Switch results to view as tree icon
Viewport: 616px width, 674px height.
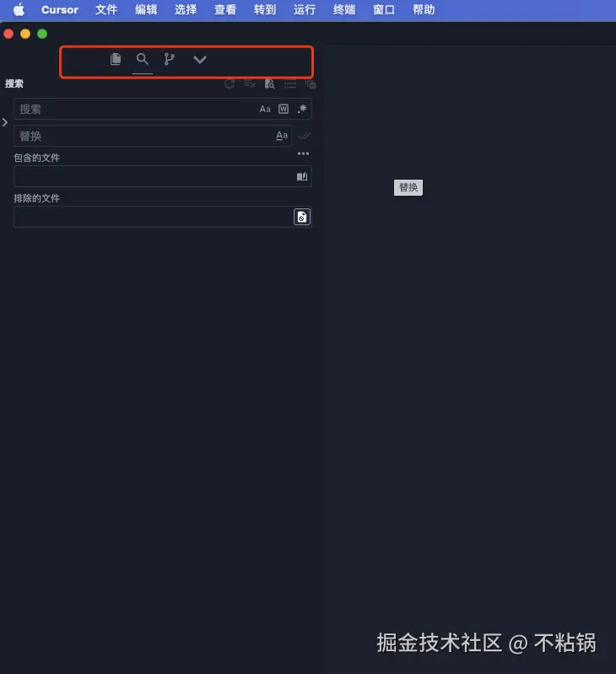[290, 84]
